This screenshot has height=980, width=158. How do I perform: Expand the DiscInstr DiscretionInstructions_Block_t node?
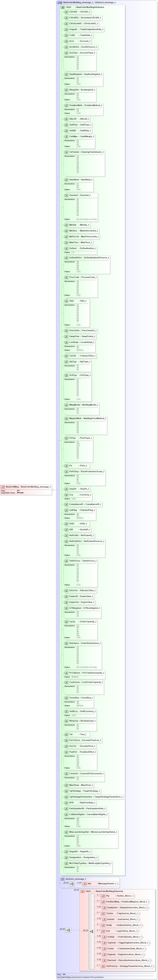(x=152, y=960)
